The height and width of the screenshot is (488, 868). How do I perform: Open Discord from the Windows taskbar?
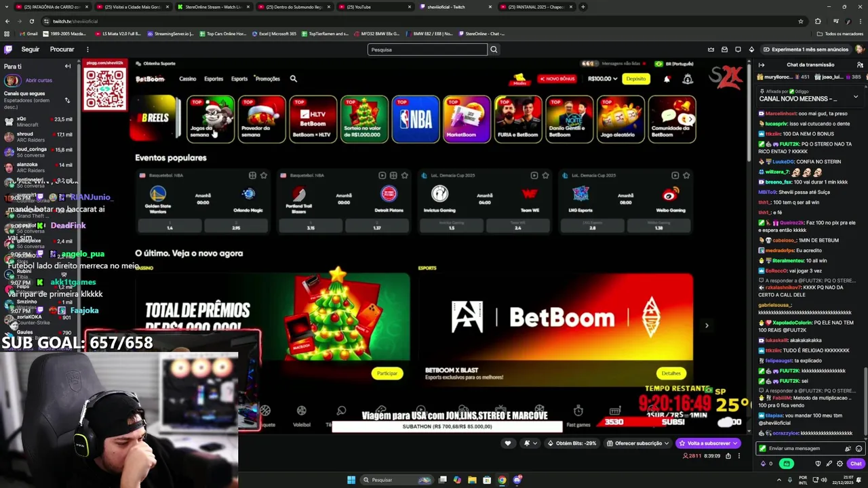point(517,480)
